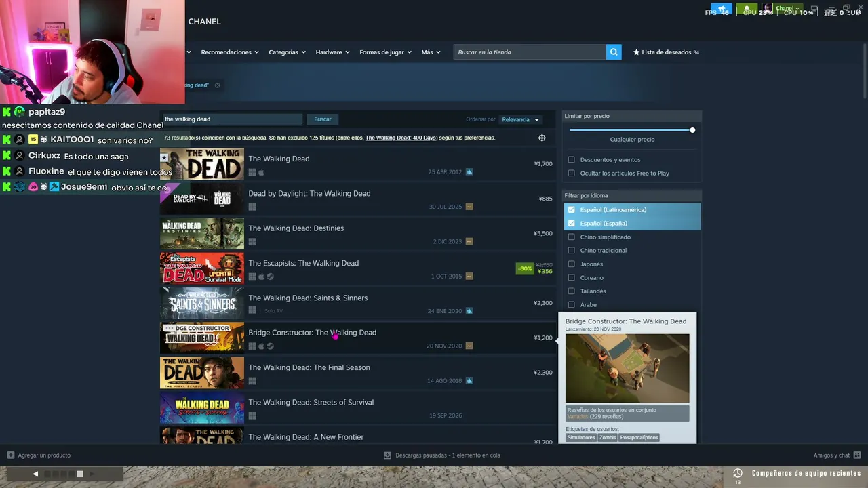Image resolution: width=868 pixels, height=488 pixels.
Task: Click the SteamOS icon under The Escapists
Action: pos(270,277)
